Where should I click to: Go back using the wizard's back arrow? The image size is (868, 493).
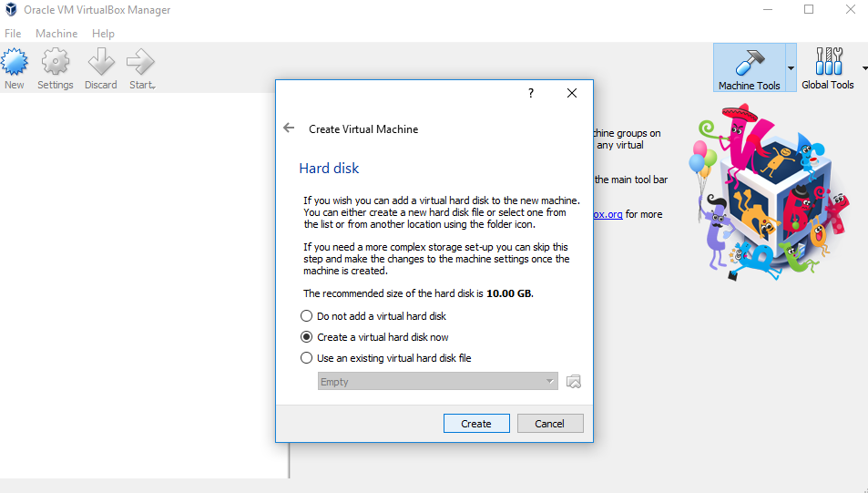tap(289, 128)
